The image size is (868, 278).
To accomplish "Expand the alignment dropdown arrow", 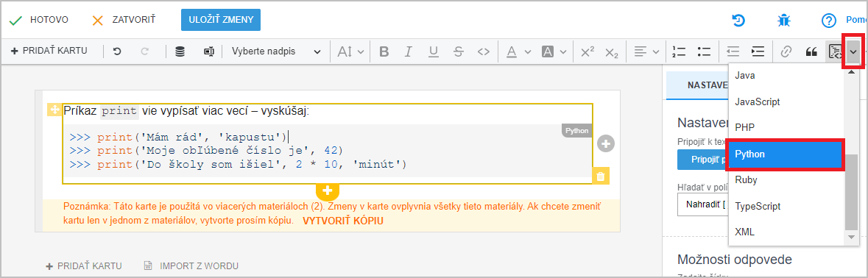I will (x=656, y=51).
